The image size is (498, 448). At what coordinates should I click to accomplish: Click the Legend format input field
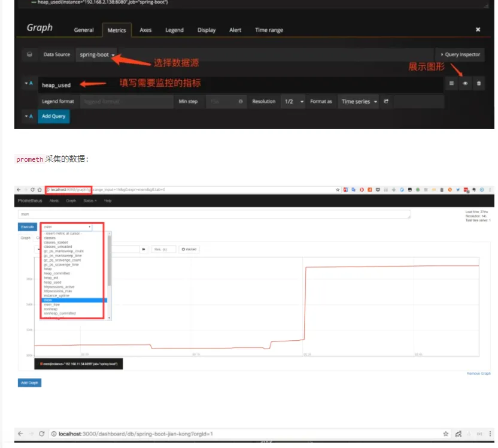[126, 101]
